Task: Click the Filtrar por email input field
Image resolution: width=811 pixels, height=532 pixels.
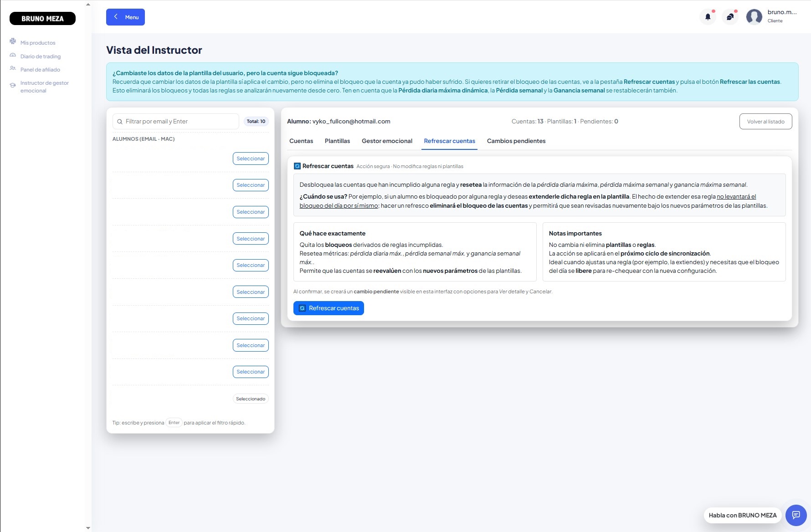Action: 180,122
